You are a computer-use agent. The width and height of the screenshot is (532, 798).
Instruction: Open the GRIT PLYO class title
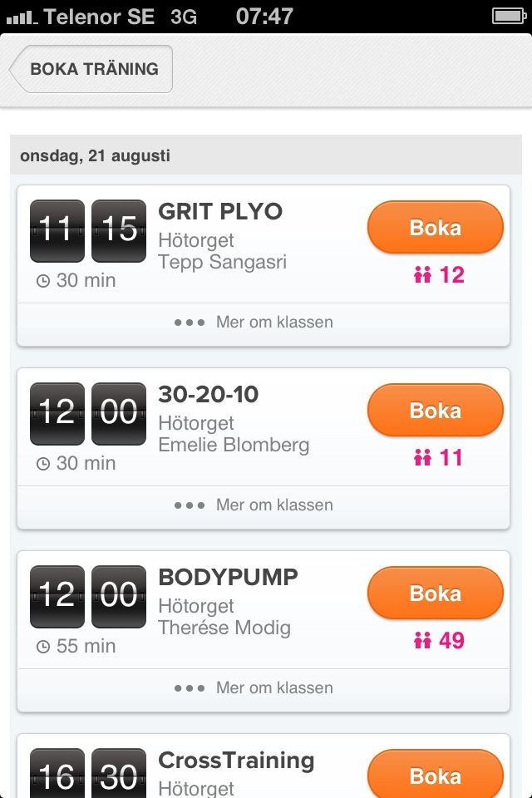click(x=220, y=212)
